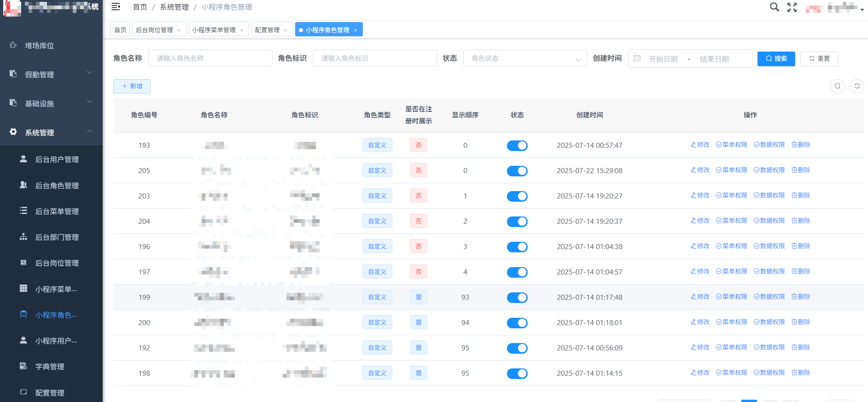
Task: Focus the 角色名称 input field
Action: [x=210, y=58]
